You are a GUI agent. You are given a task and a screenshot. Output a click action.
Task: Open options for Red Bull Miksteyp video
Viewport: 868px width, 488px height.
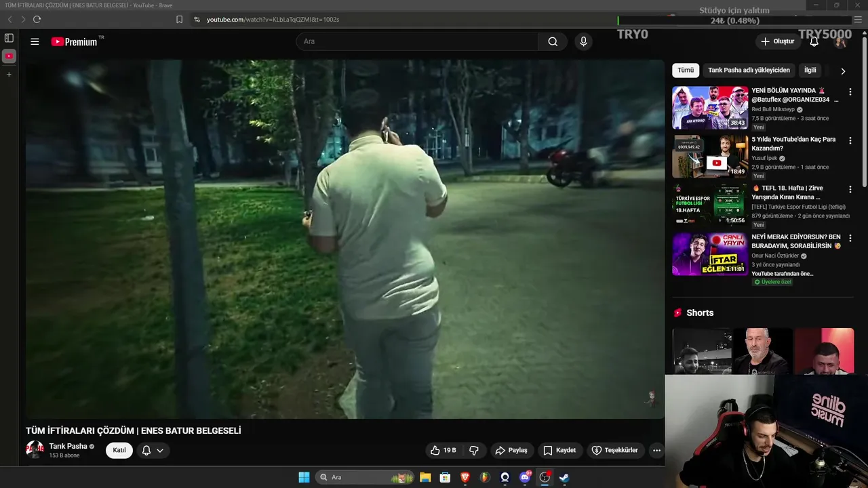click(850, 91)
